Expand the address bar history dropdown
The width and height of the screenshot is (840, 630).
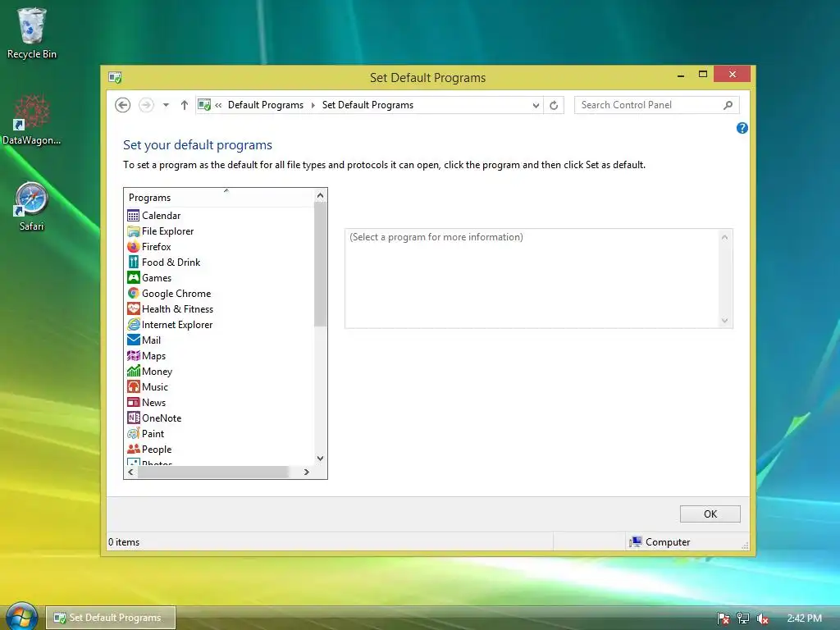(536, 106)
